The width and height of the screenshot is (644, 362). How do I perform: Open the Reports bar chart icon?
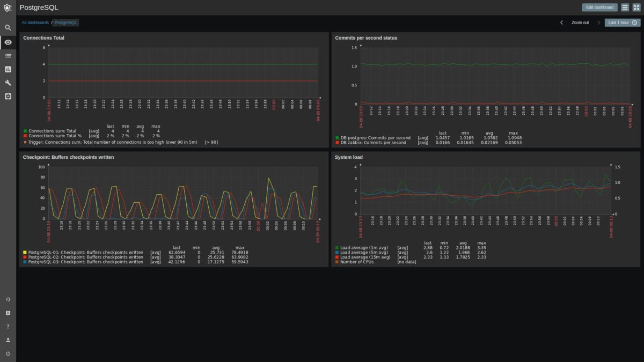8,69
